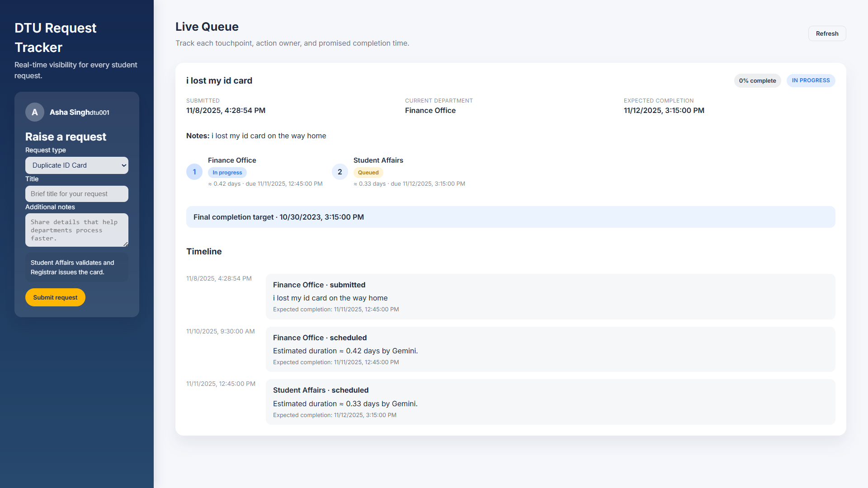Image resolution: width=868 pixels, height=488 pixels.
Task: Click the Asha Singh user name
Action: pyautogui.click(x=70, y=112)
